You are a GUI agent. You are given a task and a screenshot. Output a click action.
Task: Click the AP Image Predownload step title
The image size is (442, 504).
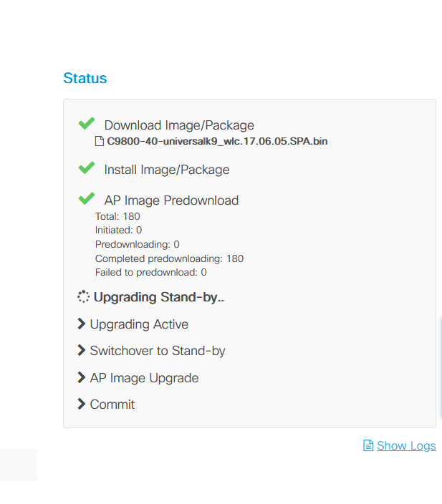[x=171, y=200]
